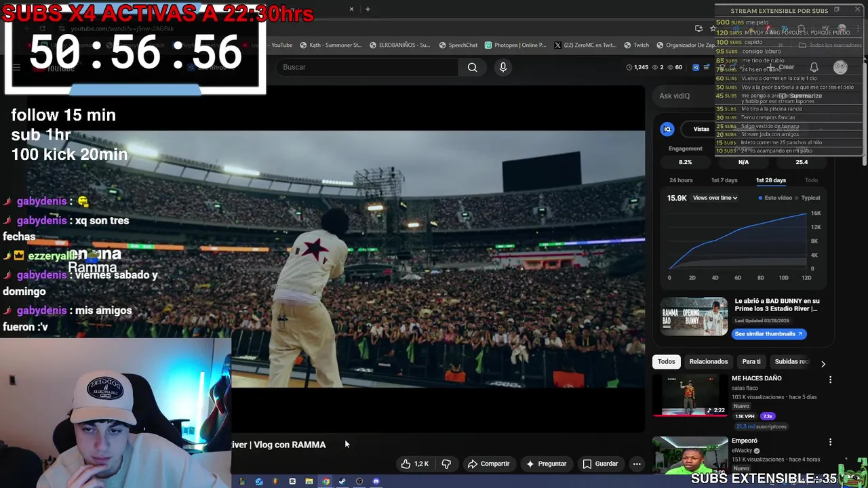Switch to the 24 hours stats tab
This screenshot has height=488, width=868.
coord(681,180)
